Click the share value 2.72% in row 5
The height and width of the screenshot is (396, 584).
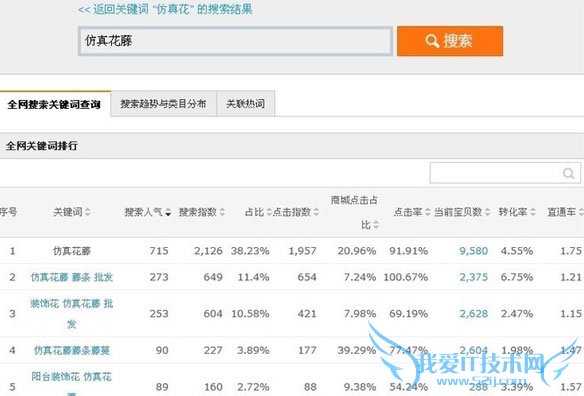pos(253,387)
